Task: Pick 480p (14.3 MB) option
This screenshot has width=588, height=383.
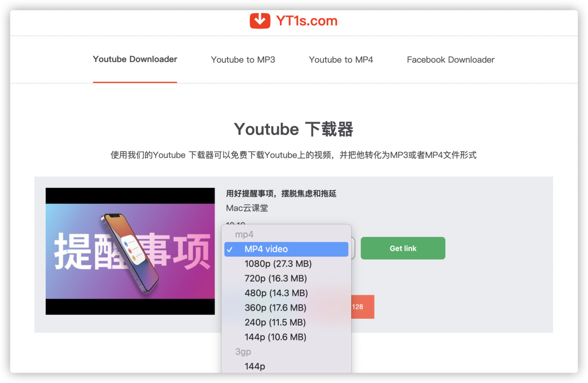Action: point(286,293)
